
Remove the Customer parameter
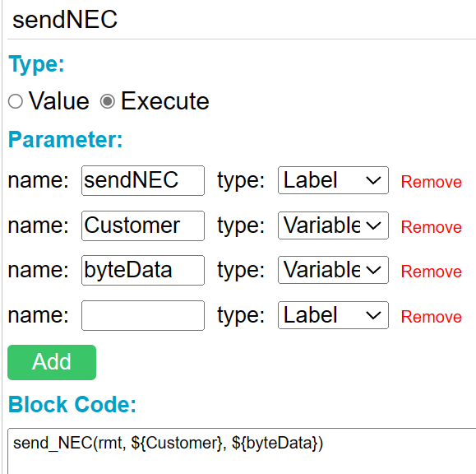click(431, 227)
